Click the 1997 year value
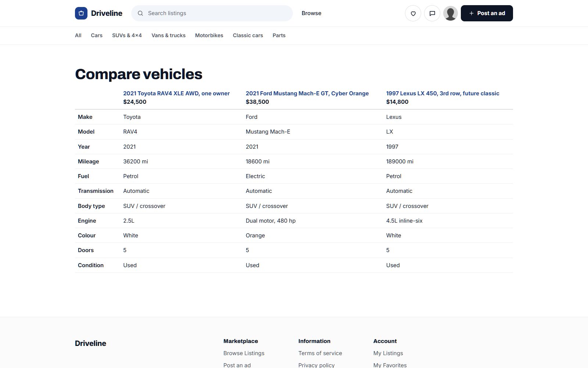This screenshot has width=588, height=368. pos(392,147)
